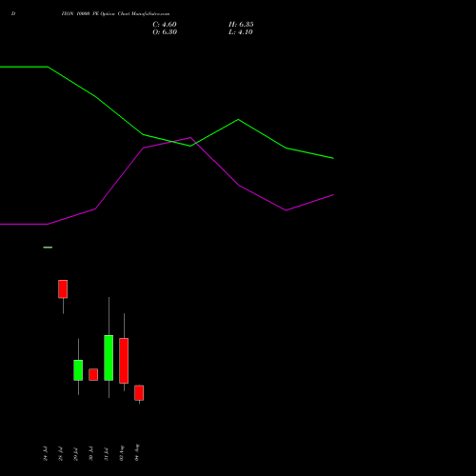Click the low value 'L: 4.10'

241,32
